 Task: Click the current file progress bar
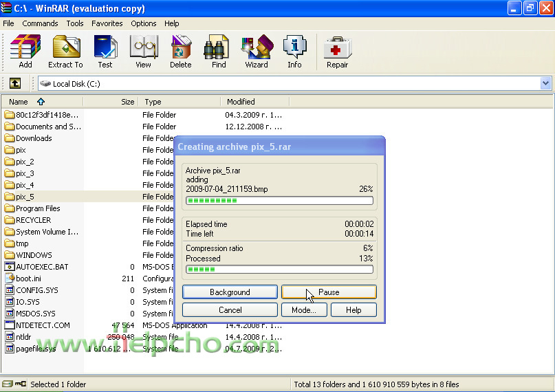279,201
